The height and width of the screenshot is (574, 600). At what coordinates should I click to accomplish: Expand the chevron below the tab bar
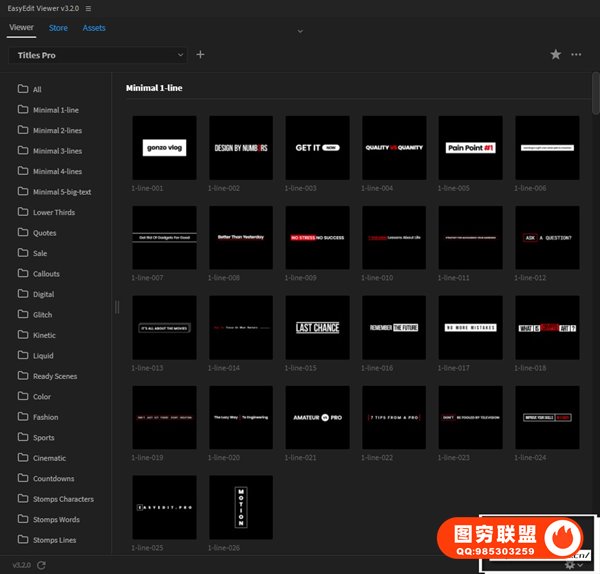click(299, 31)
